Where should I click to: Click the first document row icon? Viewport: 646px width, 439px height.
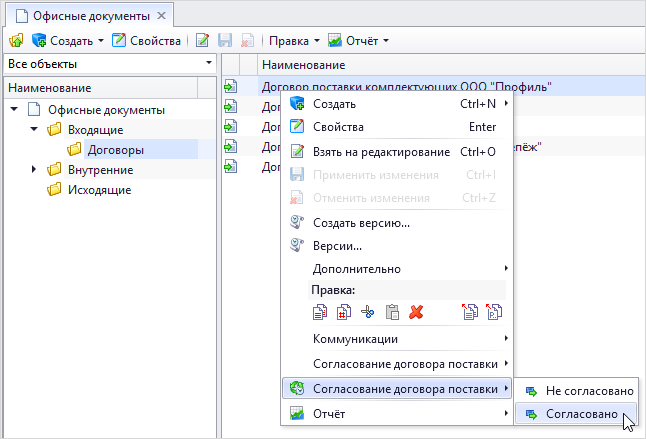point(230,87)
